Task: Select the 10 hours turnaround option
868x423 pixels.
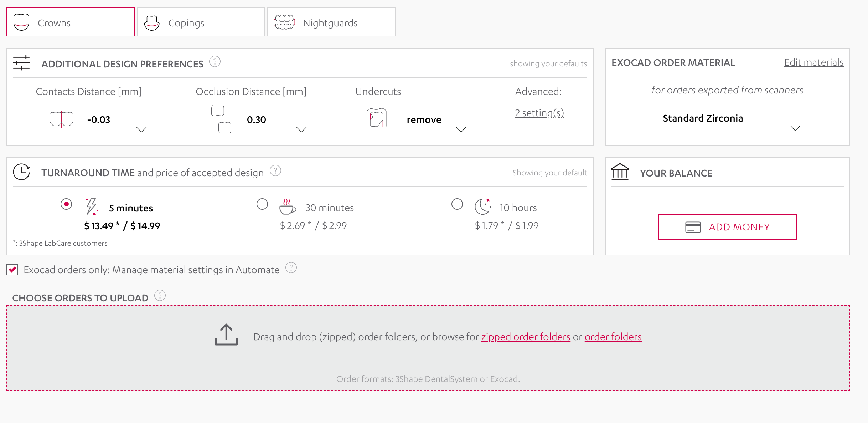Action: point(457,204)
